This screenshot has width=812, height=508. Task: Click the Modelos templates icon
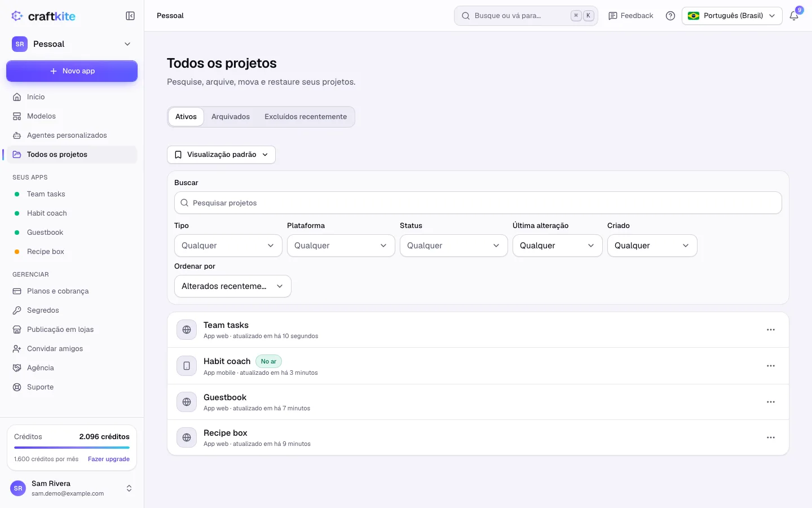[x=17, y=116]
